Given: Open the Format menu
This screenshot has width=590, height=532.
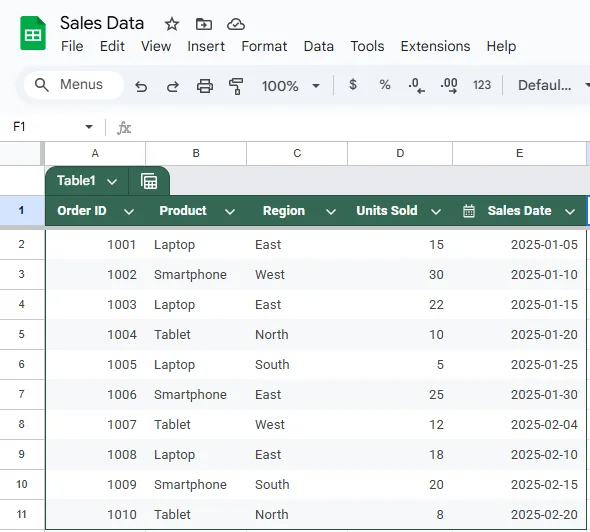Looking at the screenshot, I should point(264,46).
